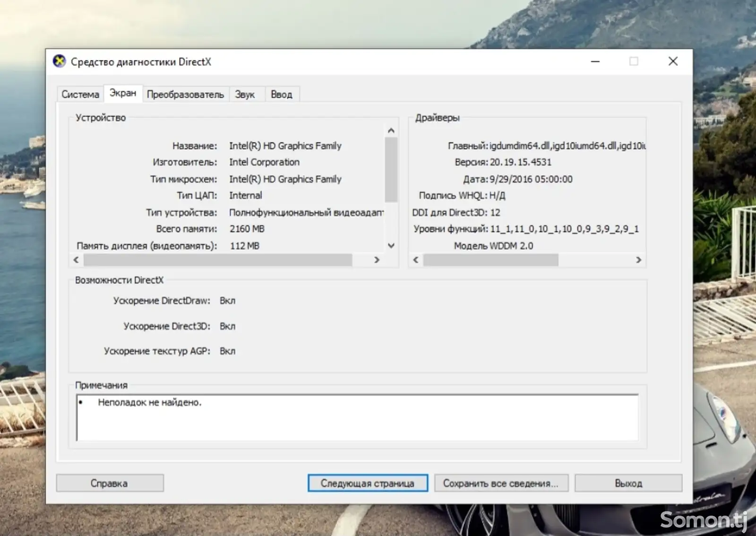Click the 'Полнофункциональный видеоадаптер' device type value

(x=306, y=212)
